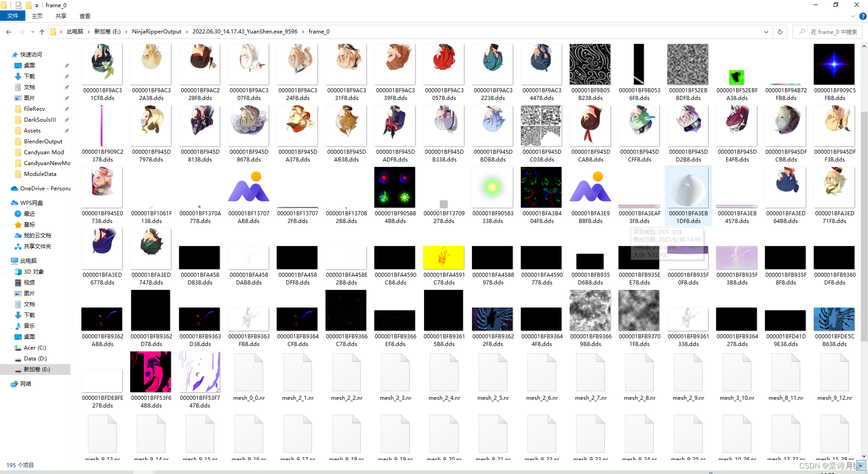Select 快速访问 in the navigation pane
The image size is (868, 474).
click(x=31, y=54)
